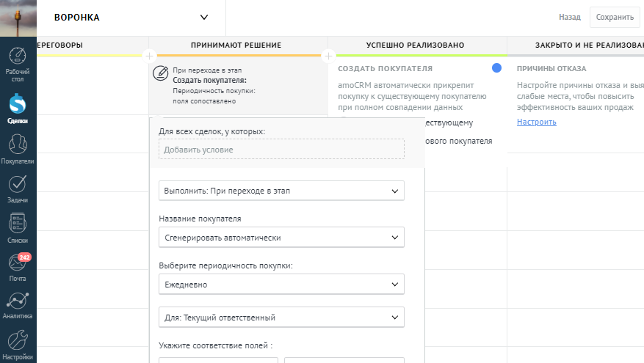Open the Покупатели section
The width and height of the screenshot is (644, 363).
18,150
